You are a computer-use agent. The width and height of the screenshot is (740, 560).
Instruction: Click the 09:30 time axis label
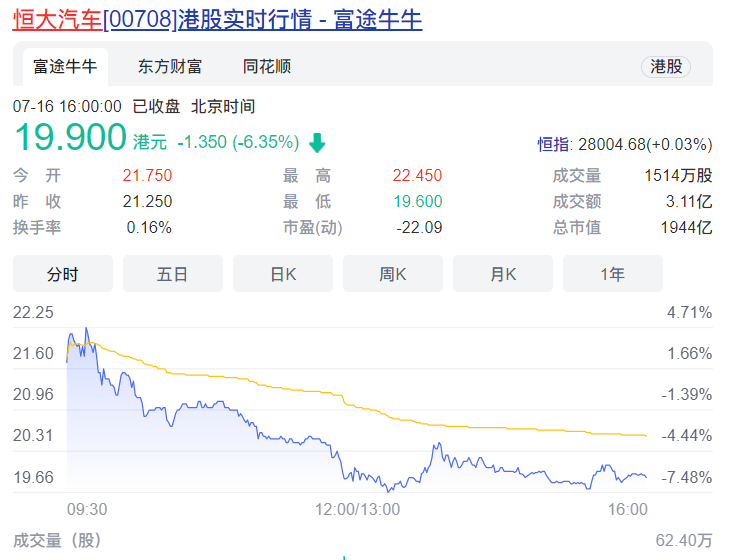(87, 510)
